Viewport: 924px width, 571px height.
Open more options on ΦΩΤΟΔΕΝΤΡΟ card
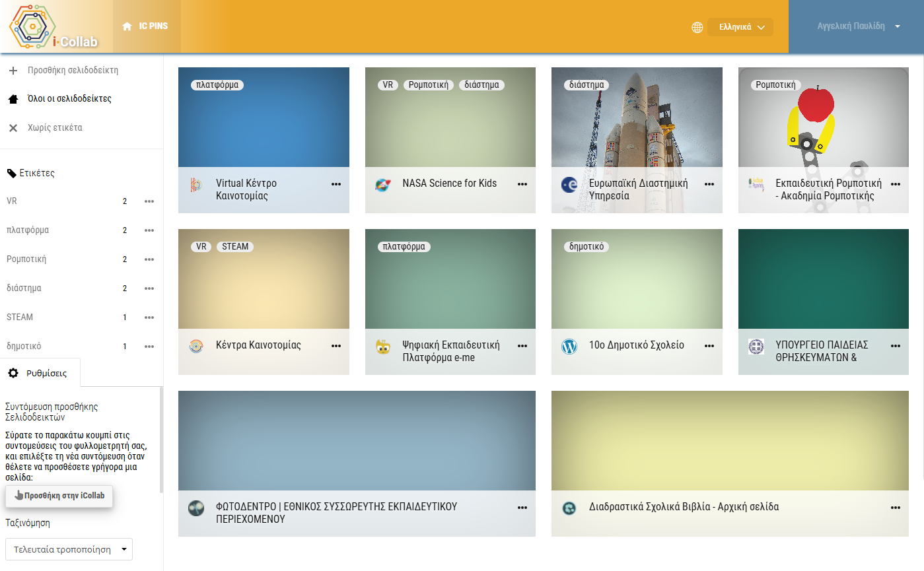coord(522,508)
